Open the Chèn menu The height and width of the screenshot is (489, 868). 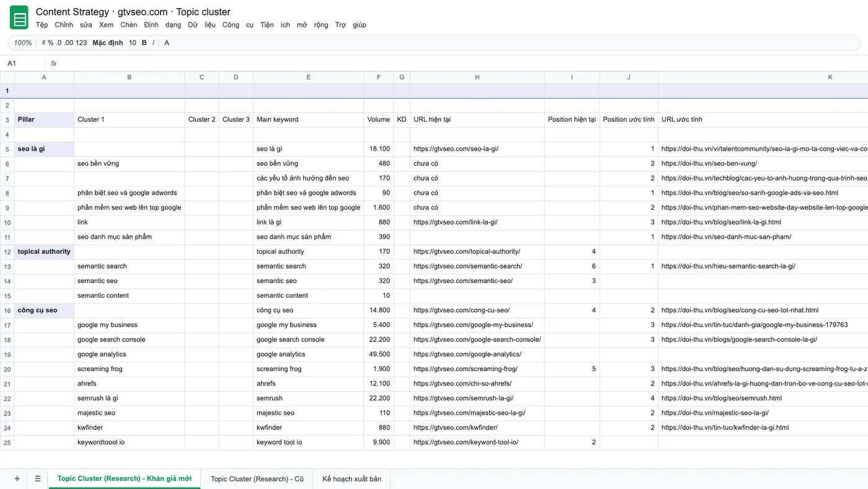129,25
